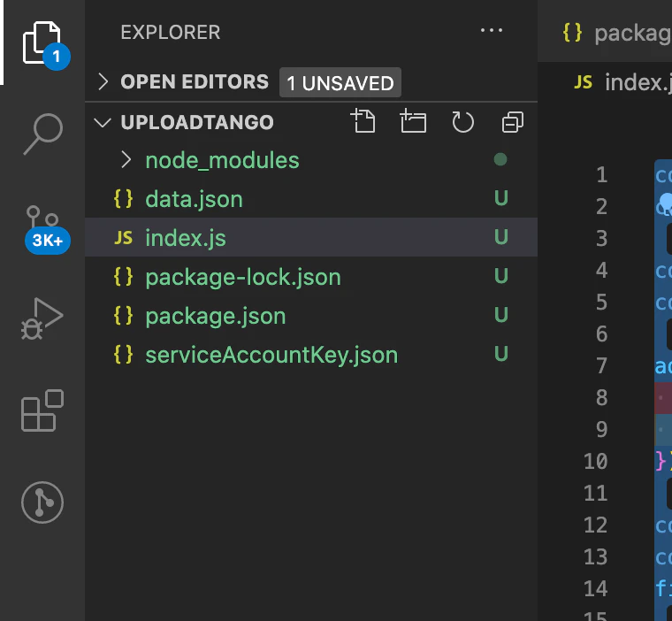Click untracked U status of data.json
672x621 pixels.
[501, 198]
